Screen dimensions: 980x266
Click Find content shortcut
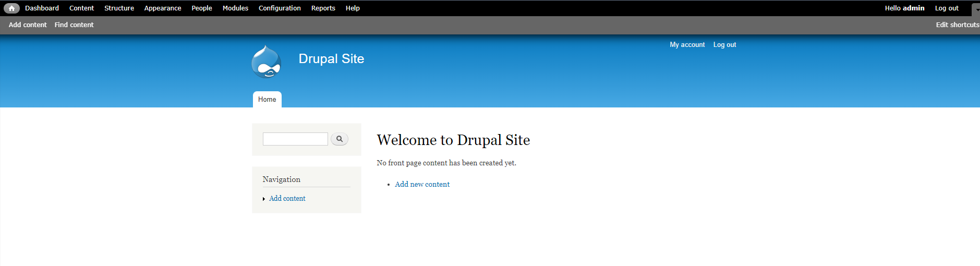74,25
